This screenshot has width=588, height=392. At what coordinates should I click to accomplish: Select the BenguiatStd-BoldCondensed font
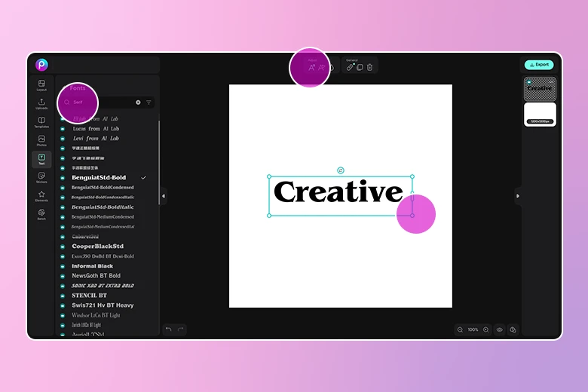pyautogui.click(x=103, y=187)
